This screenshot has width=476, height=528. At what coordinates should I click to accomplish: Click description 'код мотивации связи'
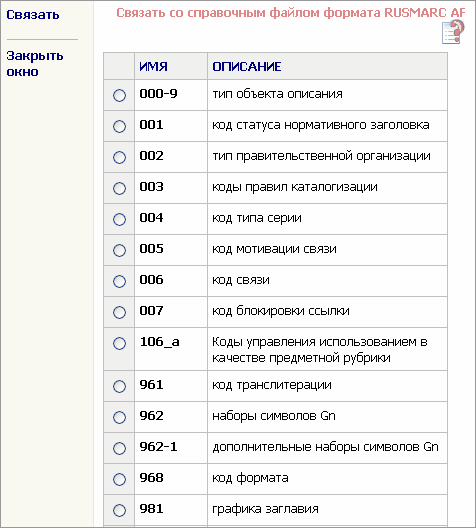coord(274,249)
